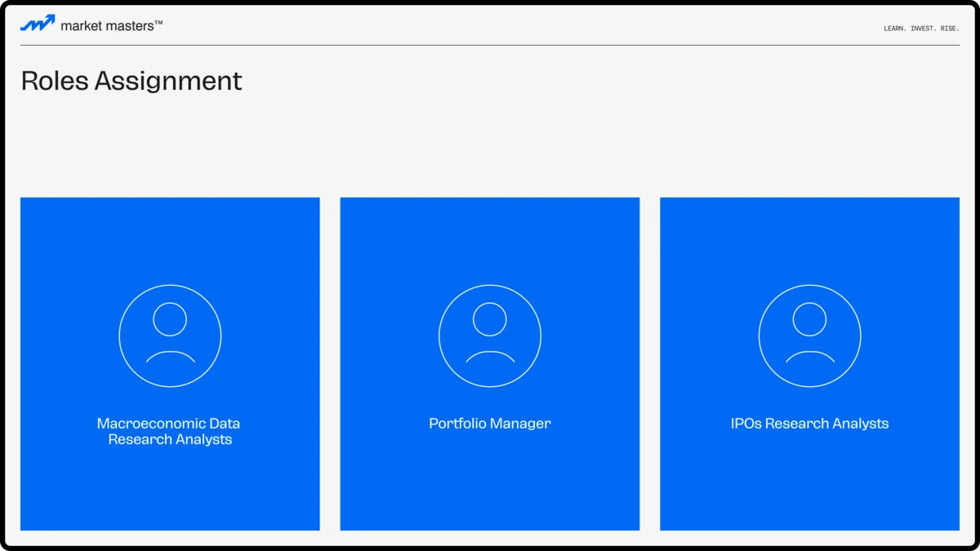Click the "Macroeconomic Data Research Analysts" label
Image resolution: width=980 pixels, height=551 pixels.
pyautogui.click(x=169, y=431)
